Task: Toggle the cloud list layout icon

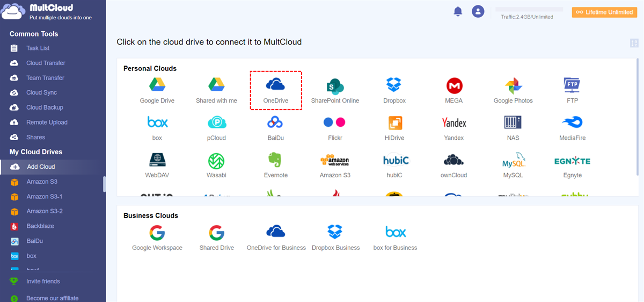Action: tap(635, 43)
